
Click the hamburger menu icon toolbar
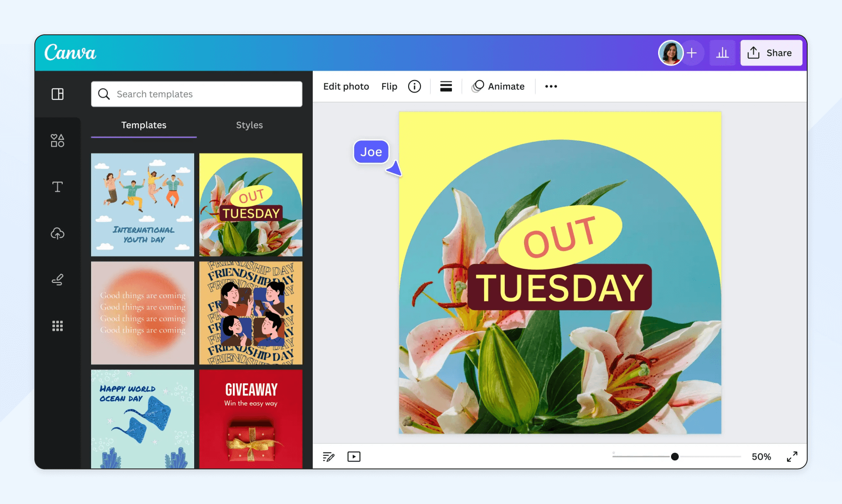[x=445, y=86]
